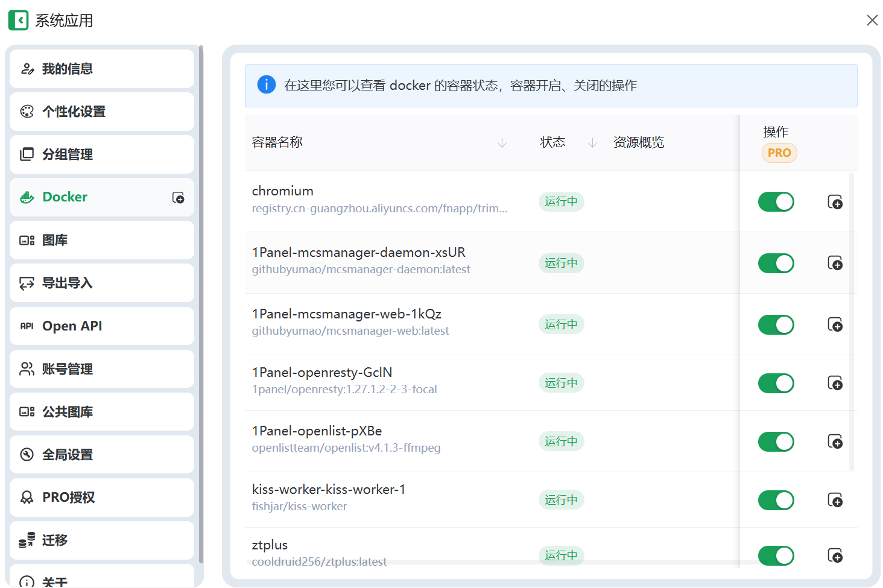Viewport: 883px width, 588px height.
Task: Open 分组管理 sidebar page
Action: [x=102, y=154]
